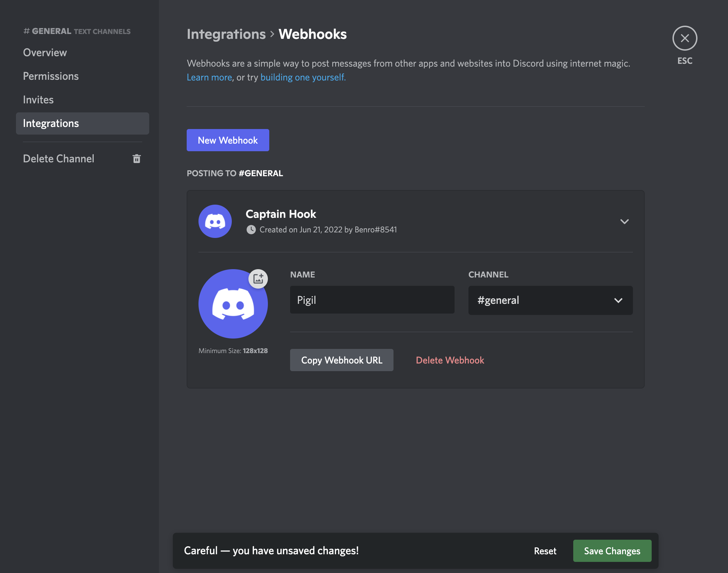The height and width of the screenshot is (573, 728).
Task: Click the Webhooks breadcrumb heading
Action: pyautogui.click(x=312, y=34)
